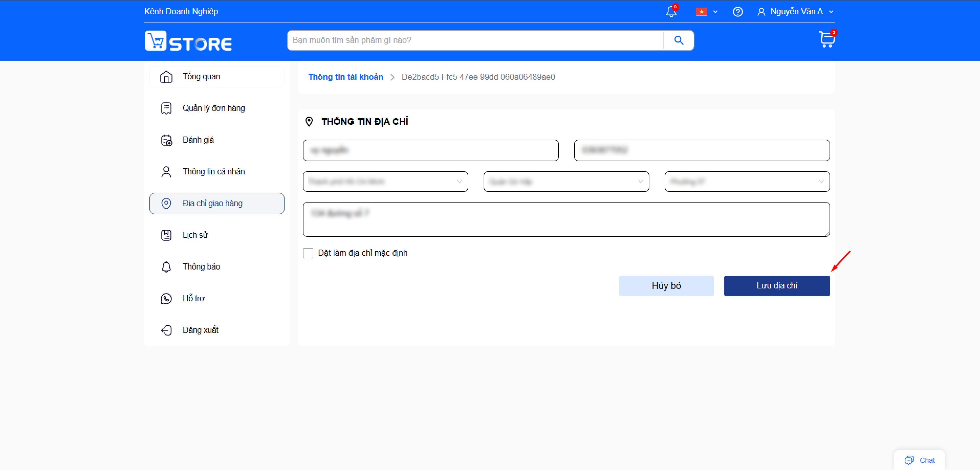980x470 pixels.
Task: Click the search magnifier icon
Action: point(679,40)
